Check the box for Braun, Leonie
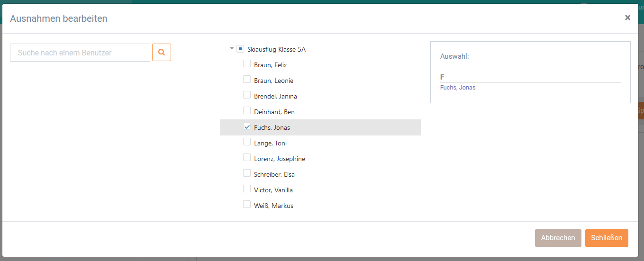This screenshot has width=644, height=261. pos(247,80)
